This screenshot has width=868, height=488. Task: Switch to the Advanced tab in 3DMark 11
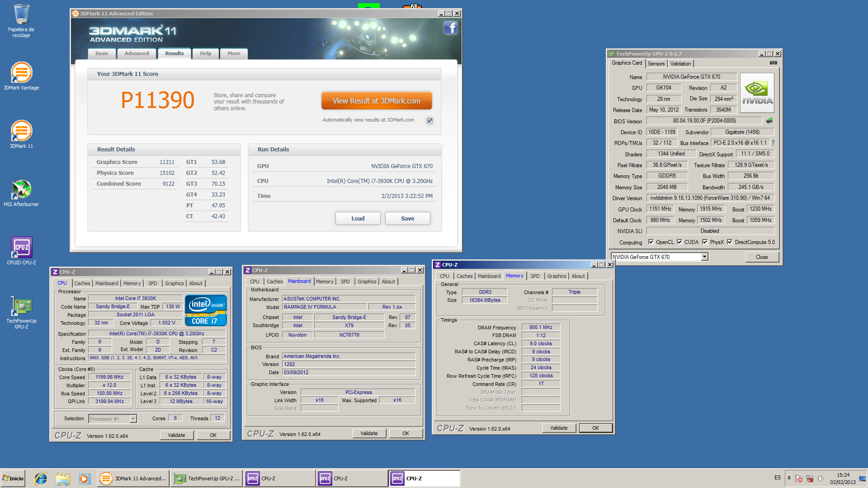pyautogui.click(x=137, y=53)
